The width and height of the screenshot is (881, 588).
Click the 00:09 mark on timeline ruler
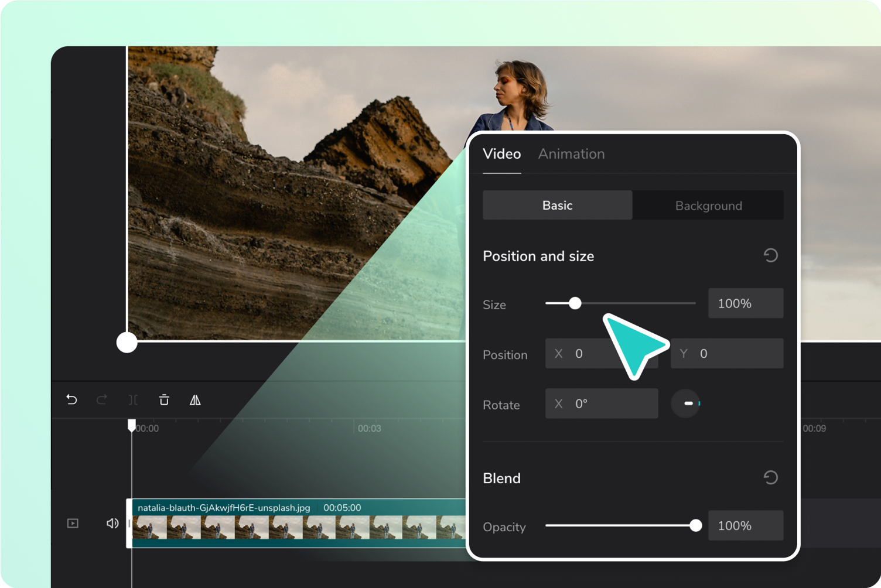(x=814, y=429)
